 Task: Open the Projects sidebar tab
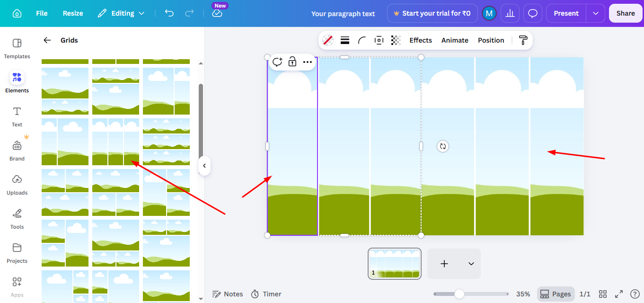pos(17,253)
